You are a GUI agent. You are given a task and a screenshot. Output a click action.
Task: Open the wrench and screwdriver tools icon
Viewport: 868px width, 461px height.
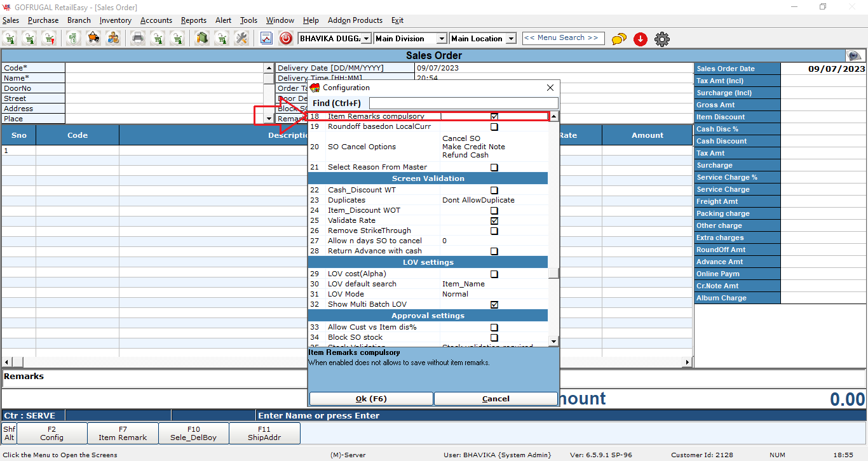click(241, 39)
